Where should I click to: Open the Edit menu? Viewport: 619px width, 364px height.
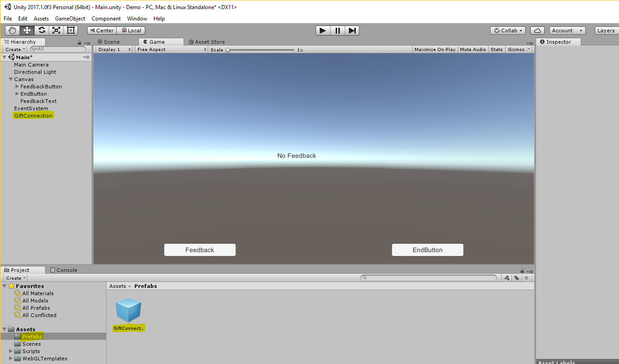tap(23, 19)
